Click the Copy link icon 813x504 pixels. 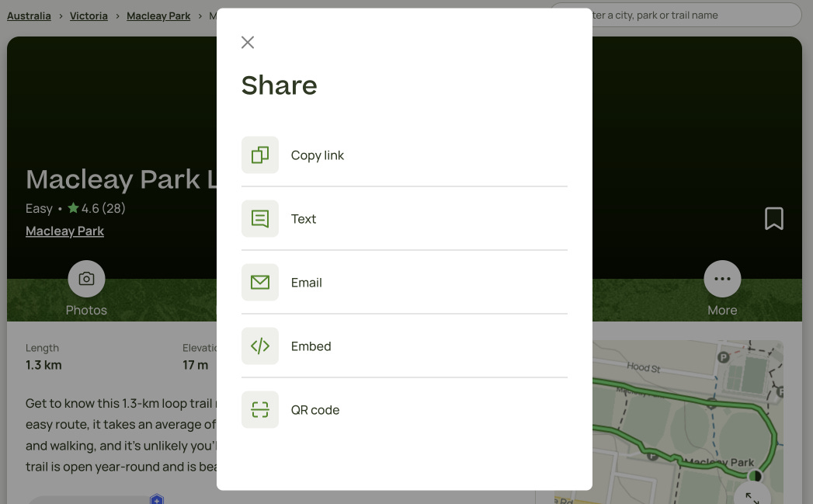[260, 155]
